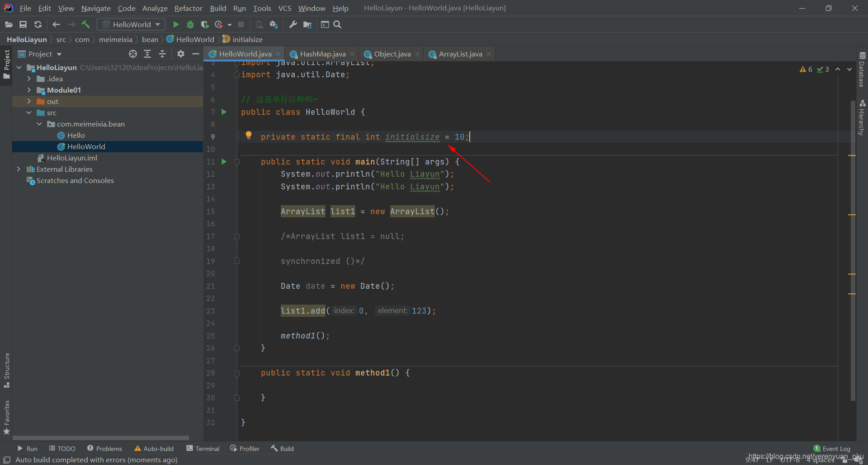Screen dimensions: 868x465
Task: Expand the .idea folder
Action: 29,79
